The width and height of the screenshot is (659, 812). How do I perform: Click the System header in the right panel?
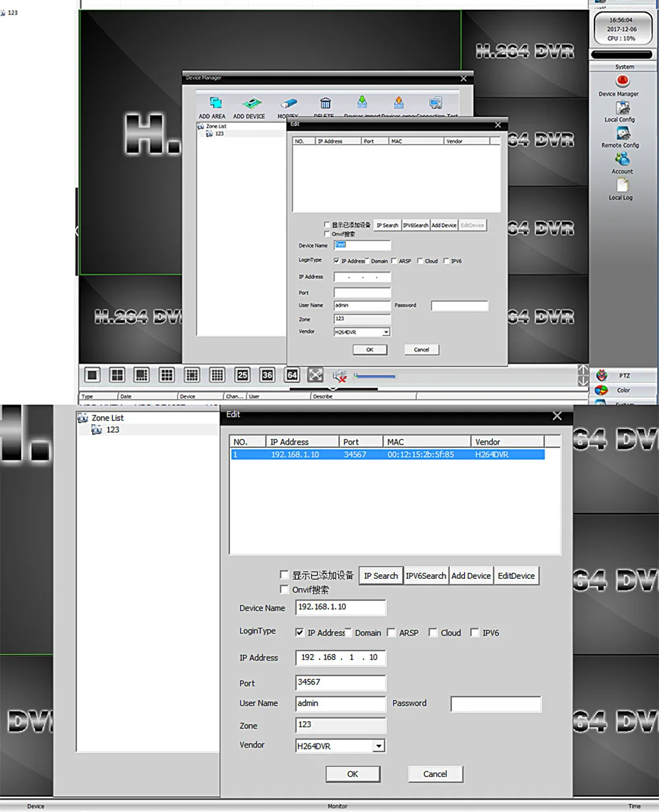pyautogui.click(x=624, y=67)
